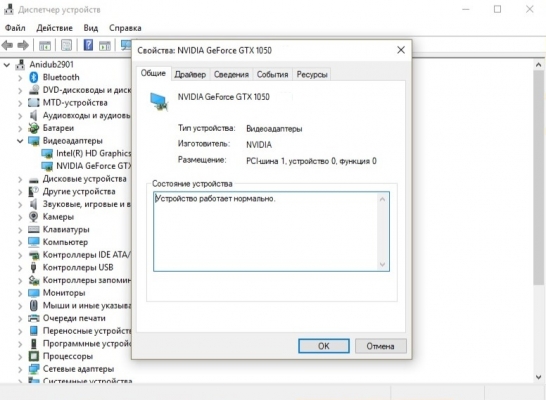Click the Мониторы category icon
Screen dimensions: 546x400
34,293
